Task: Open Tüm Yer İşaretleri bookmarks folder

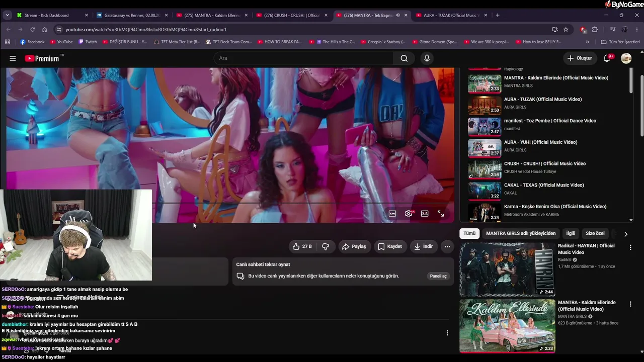Action: pos(620,42)
